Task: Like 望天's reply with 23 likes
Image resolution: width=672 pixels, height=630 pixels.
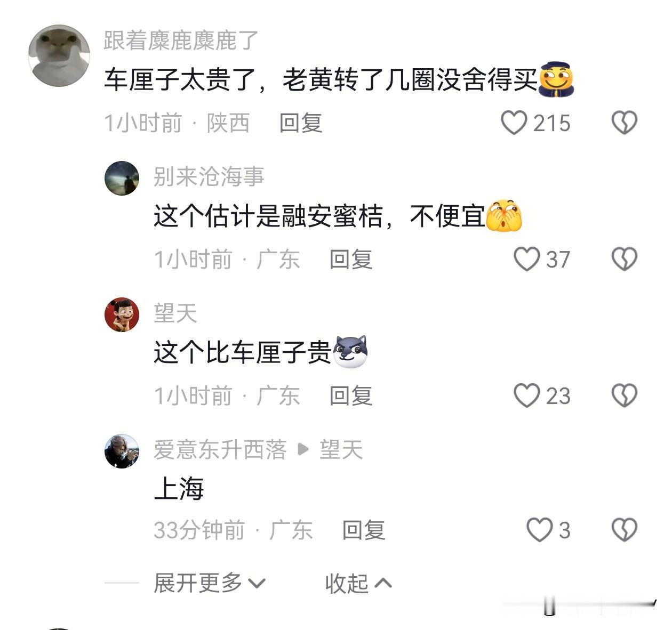Action: tap(526, 395)
